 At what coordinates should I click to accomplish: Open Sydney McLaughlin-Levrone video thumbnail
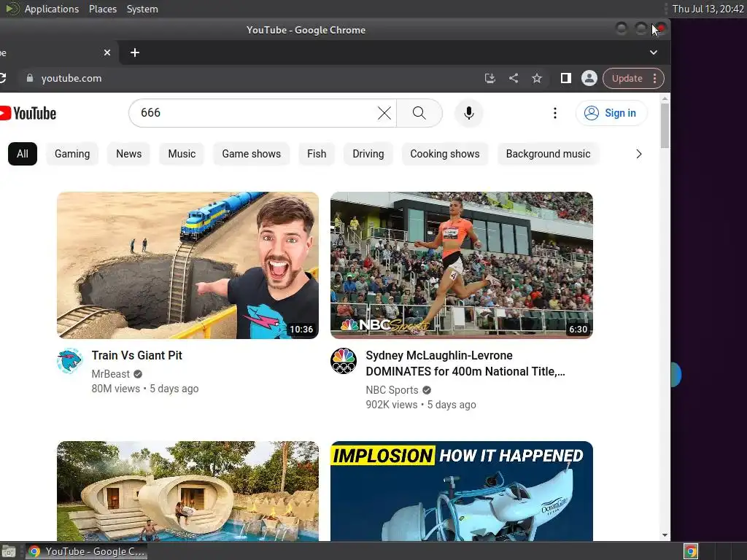(x=462, y=265)
